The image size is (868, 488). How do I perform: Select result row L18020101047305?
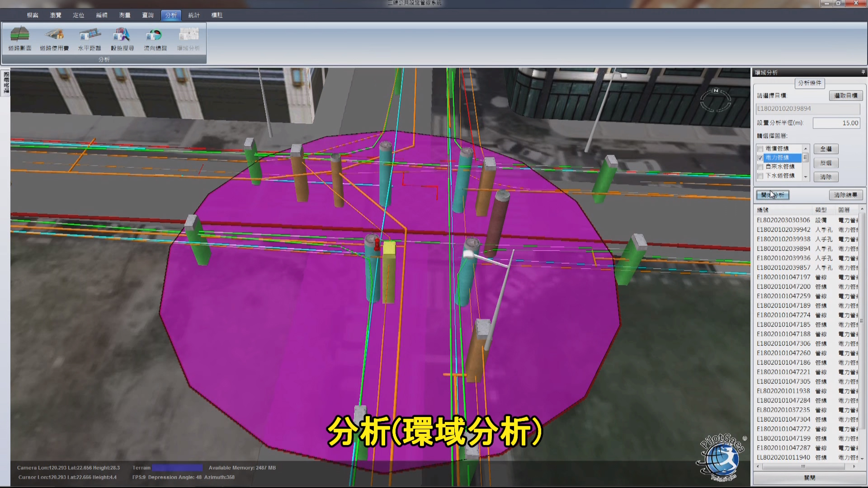tap(807, 381)
